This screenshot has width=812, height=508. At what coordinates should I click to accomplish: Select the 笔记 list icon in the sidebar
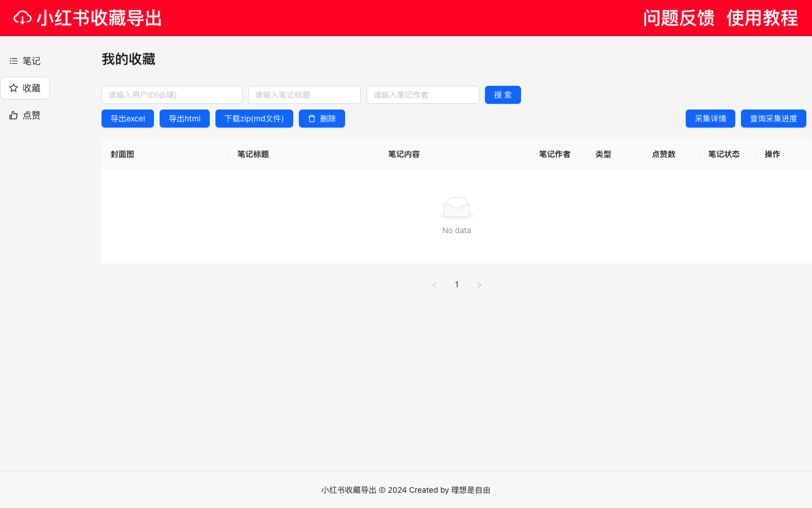14,61
